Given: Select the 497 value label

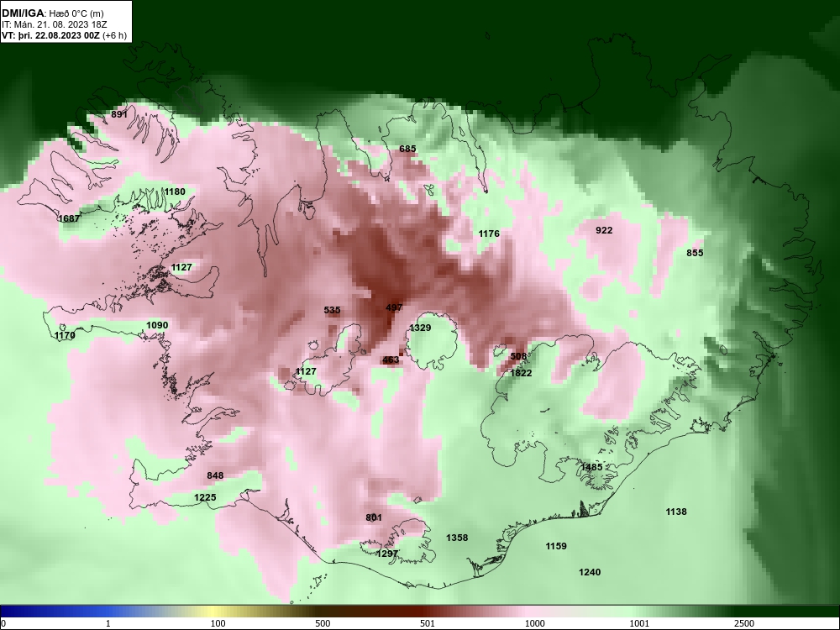Looking at the screenshot, I should tap(394, 307).
